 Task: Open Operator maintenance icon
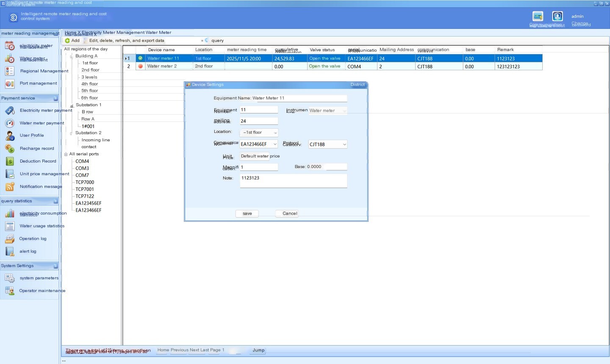10,291
